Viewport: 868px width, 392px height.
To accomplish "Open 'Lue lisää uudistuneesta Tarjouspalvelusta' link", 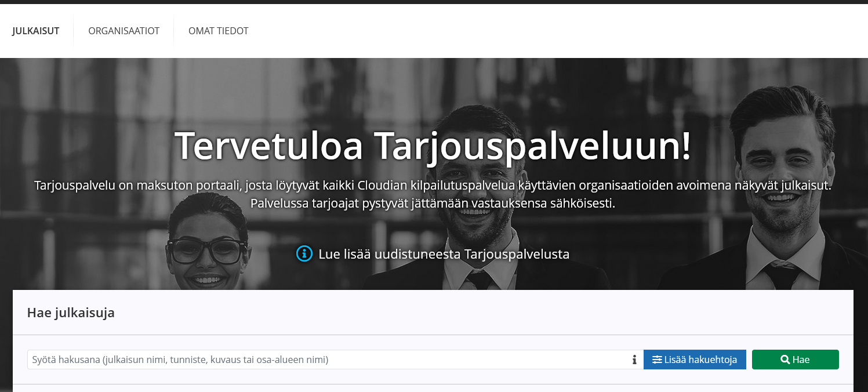I will [x=444, y=254].
